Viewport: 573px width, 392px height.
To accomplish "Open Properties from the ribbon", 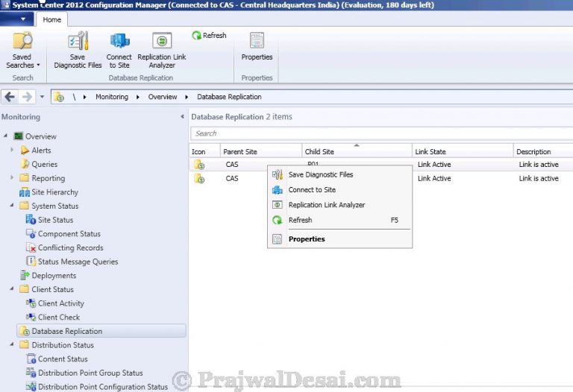I will click(257, 46).
